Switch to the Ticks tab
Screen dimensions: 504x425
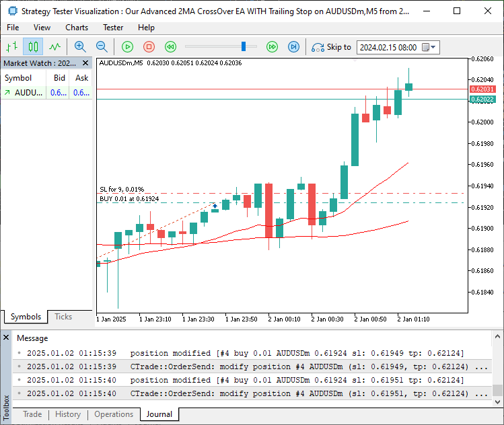[63, 317]
